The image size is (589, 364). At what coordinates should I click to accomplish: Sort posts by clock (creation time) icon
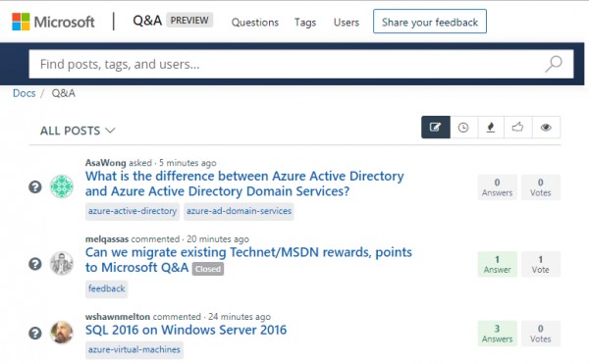[463, 128]
